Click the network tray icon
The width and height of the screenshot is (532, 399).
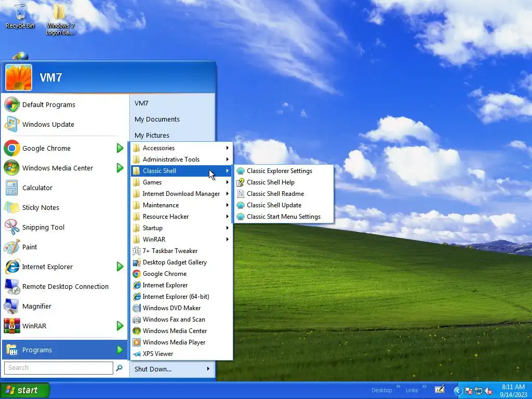pyautogui.click(x=478, y=391)
